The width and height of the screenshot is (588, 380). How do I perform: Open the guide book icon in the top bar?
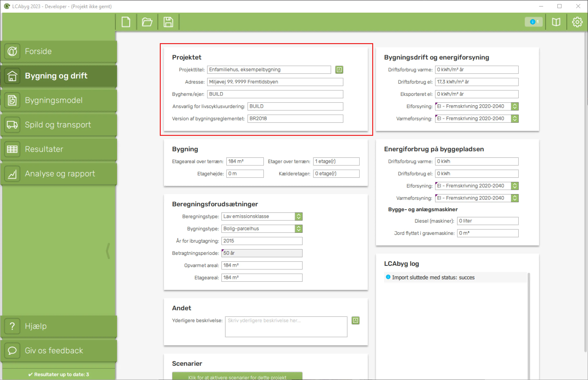[556, 22]
